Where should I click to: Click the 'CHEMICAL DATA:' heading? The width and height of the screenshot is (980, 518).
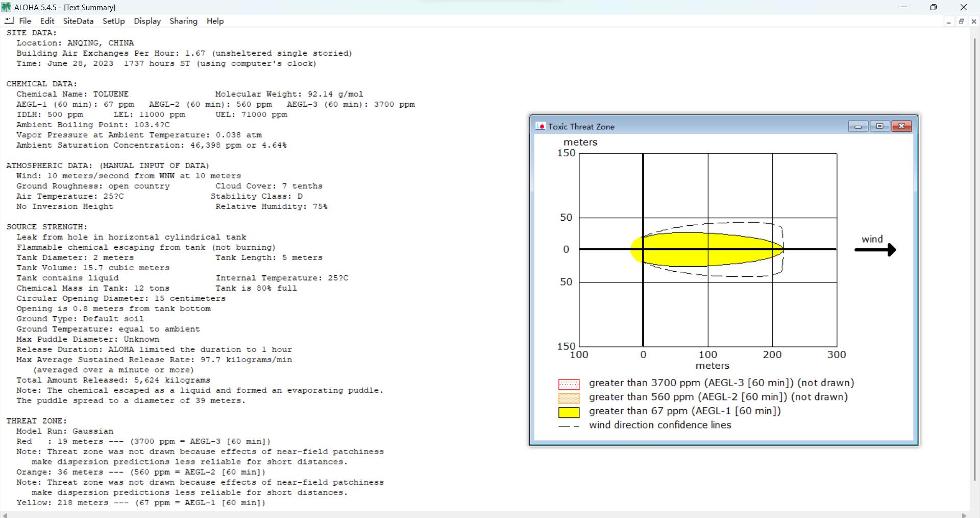(42, 84)
